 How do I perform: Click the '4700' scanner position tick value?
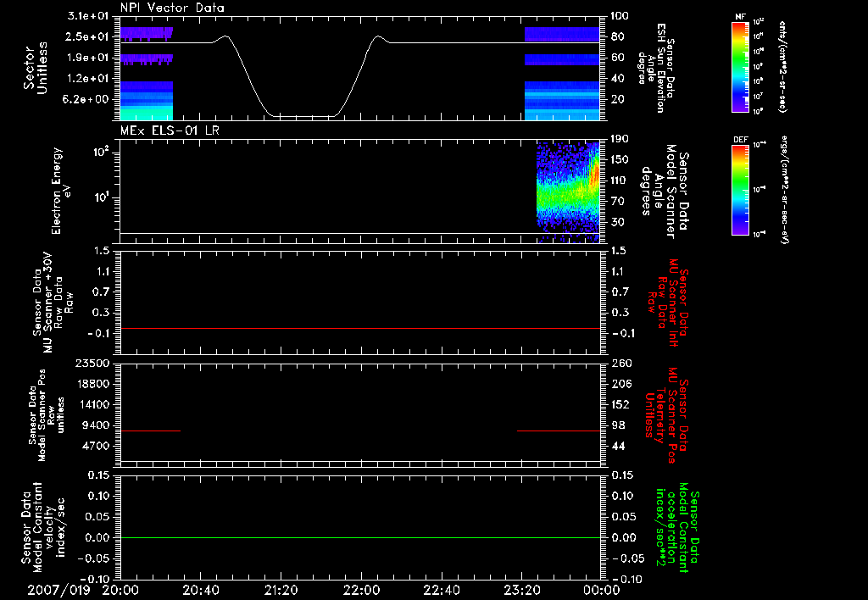[x=97, y=446]
